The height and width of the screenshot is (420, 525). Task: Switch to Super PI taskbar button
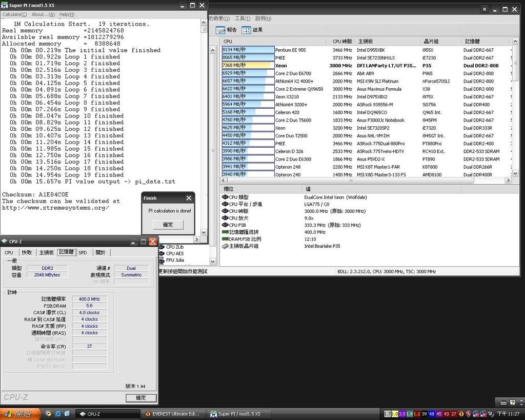(238, 414)
